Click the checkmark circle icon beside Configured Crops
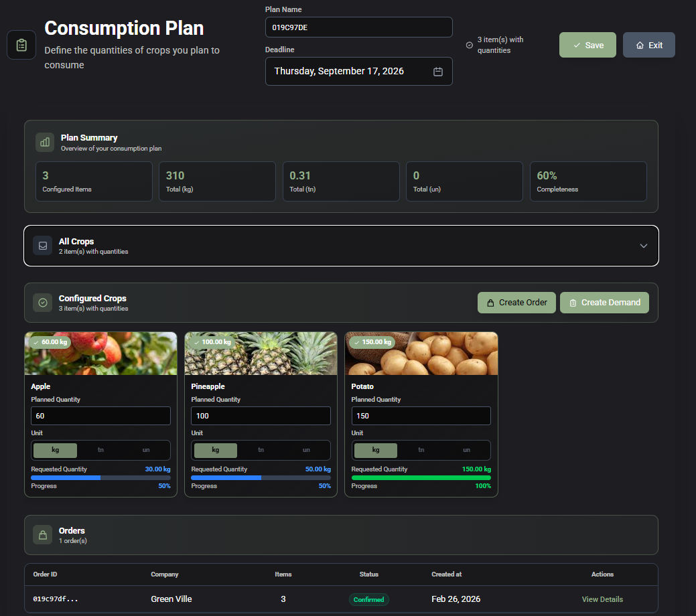 click(42, 303)
